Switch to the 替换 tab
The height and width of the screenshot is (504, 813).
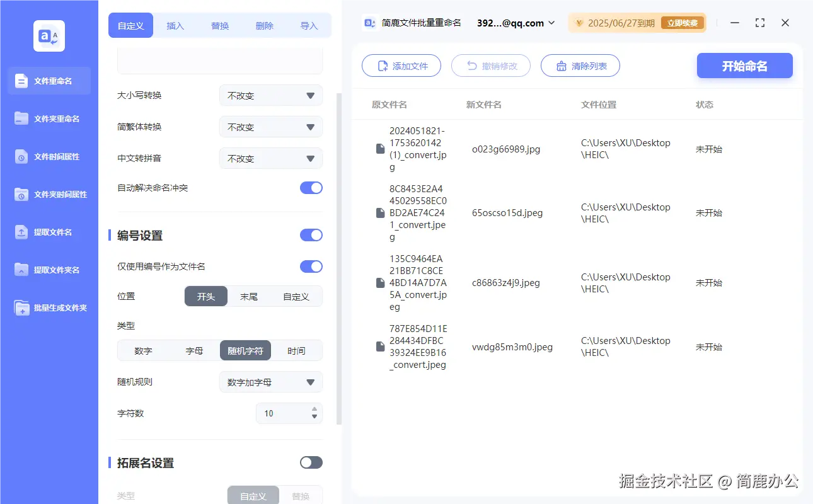point(220,26)
